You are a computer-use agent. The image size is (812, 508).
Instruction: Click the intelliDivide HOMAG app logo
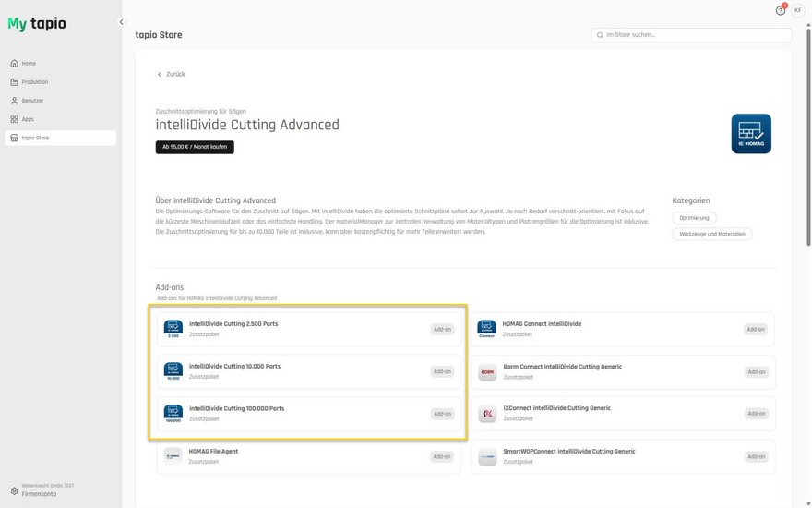tap(751, 134)
